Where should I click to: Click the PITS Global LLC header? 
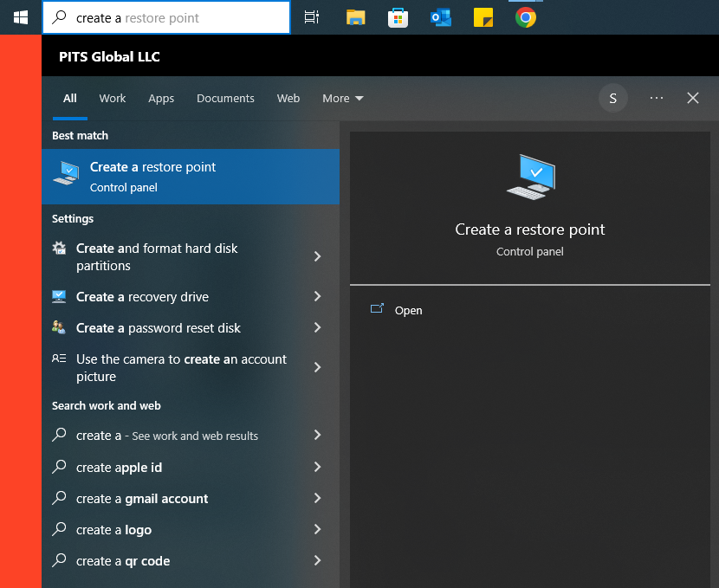(109, 56)
